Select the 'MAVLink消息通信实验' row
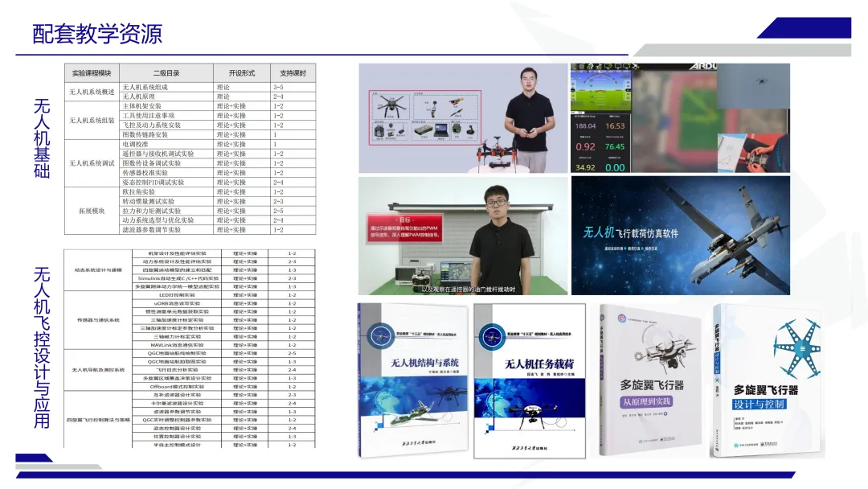 [x=190, y=345]
